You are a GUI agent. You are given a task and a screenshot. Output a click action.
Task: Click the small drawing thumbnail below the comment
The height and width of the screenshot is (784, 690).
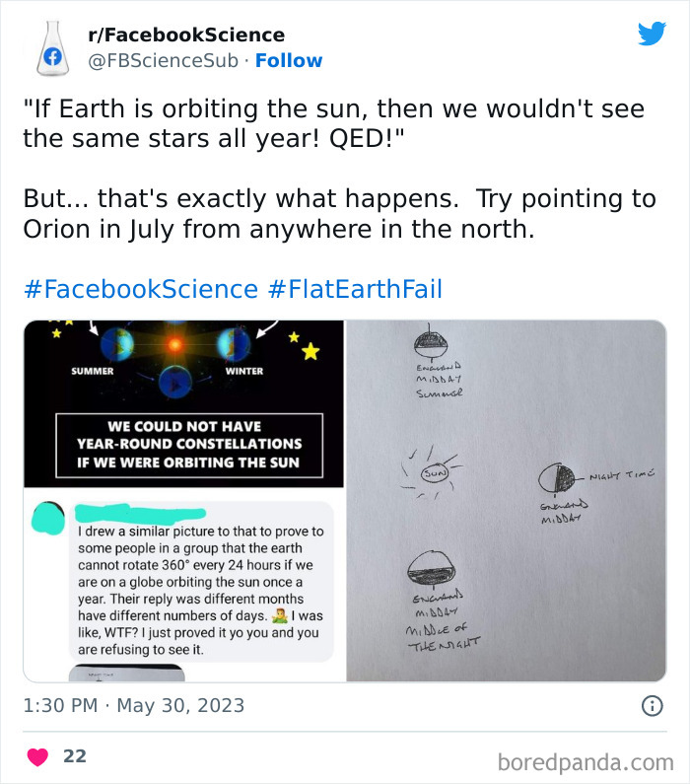pyautogui.click(x=126, y=673)
